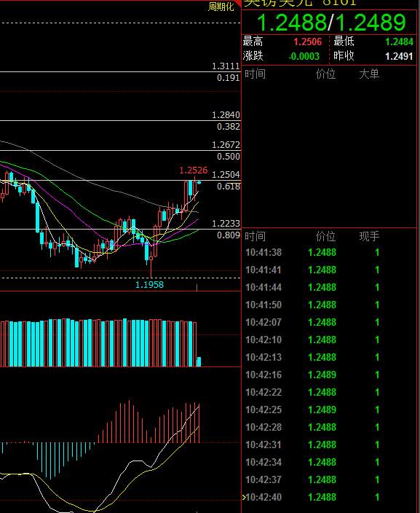Click the Fibonacci ratio 0.500
The width and height of the screenshot is (420, 513).
point(229,157)
